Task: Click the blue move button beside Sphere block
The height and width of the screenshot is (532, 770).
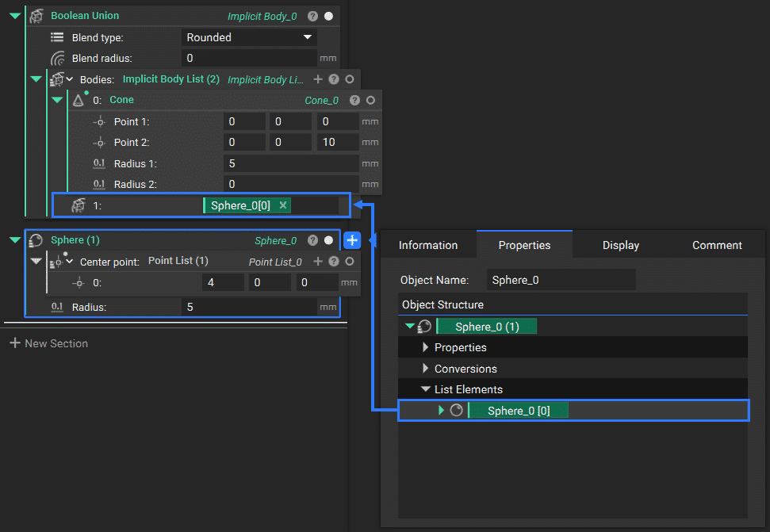Action: [352, 240]
